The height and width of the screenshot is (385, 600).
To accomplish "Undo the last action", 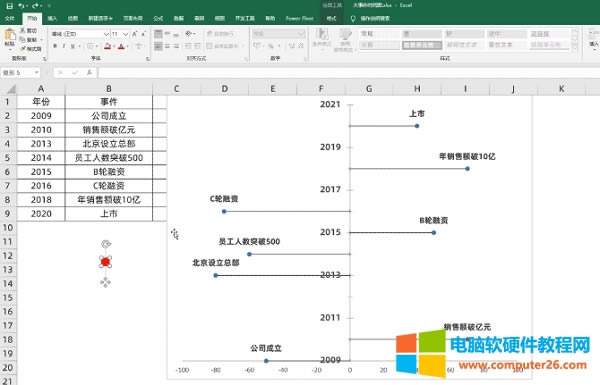I will [x=22, y=6].
